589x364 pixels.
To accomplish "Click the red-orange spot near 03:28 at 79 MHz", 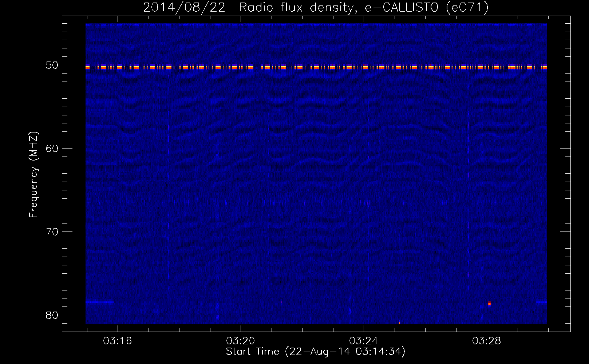I will click(x=490, y=303).
